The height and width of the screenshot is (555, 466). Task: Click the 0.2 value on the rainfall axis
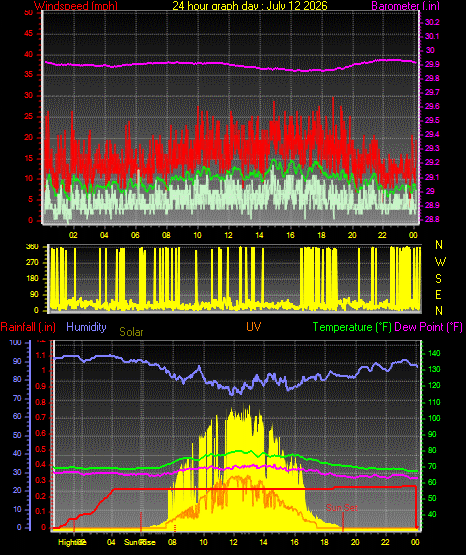click(x=41, y=496)
